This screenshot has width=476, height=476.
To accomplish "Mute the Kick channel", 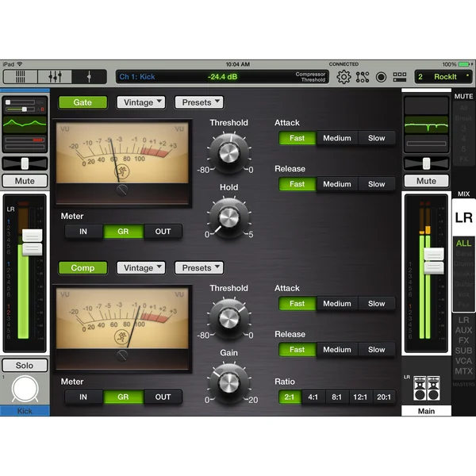I will [x=25, y=181].
